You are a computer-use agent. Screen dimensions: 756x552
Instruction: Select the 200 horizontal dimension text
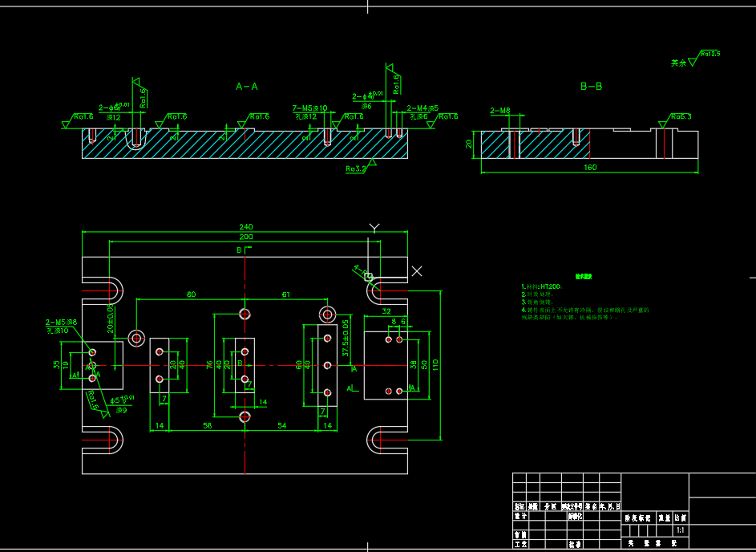[245, 237]
